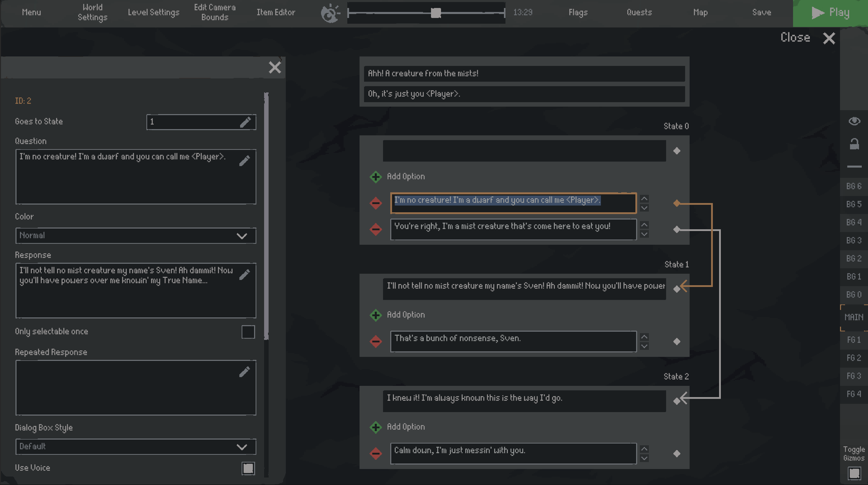
Task: Remove the "That's a bunch of nonsense, Sven" option
Action: pyautogui.click(x=375, y=341)
